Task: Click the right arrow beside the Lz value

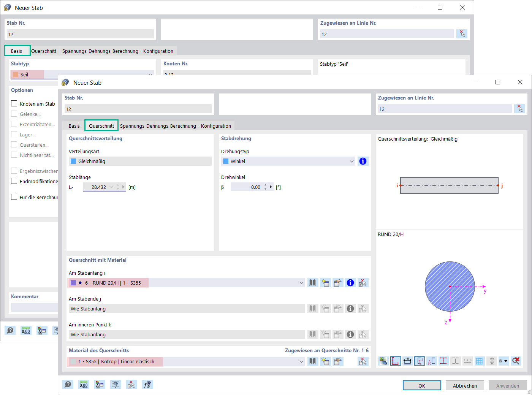Action: click(123, 187)
